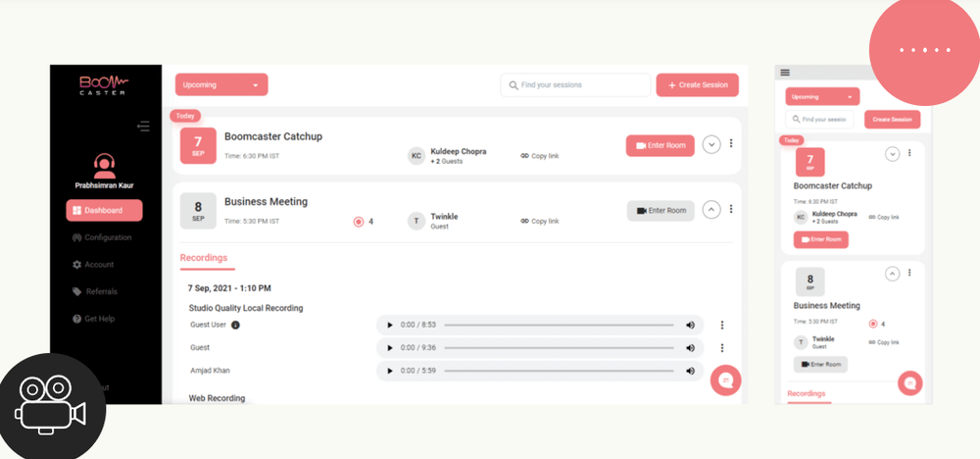Open Configuration in the sidebar

click(x=102, y=237)
